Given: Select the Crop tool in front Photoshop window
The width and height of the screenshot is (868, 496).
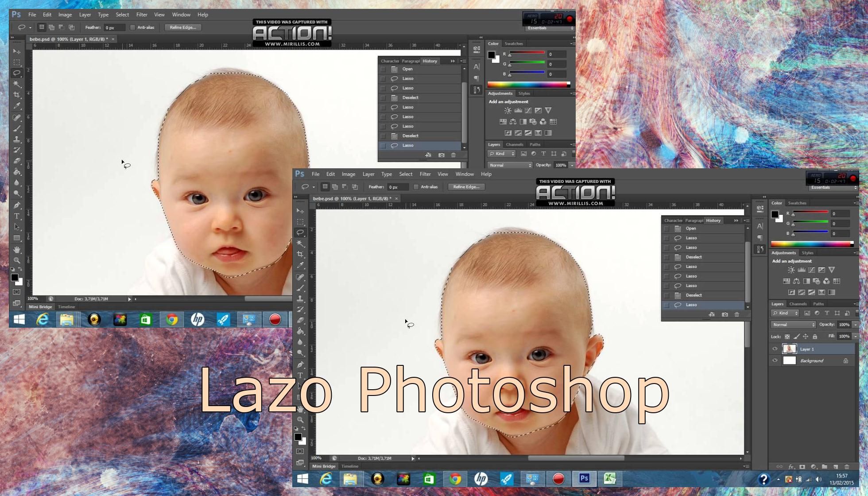Looking at the screenshot, I should [x=300, y=254].
